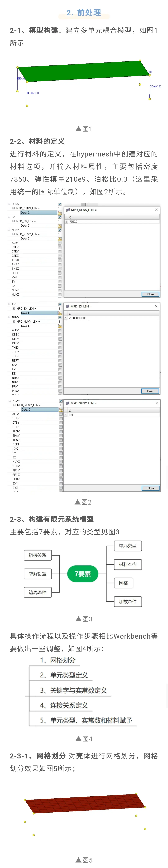The height and width of the screenshot is (868, 168).
Task: Click Close button in the MPD_NUXY_LEN dialog
Action: pos(150,488)
